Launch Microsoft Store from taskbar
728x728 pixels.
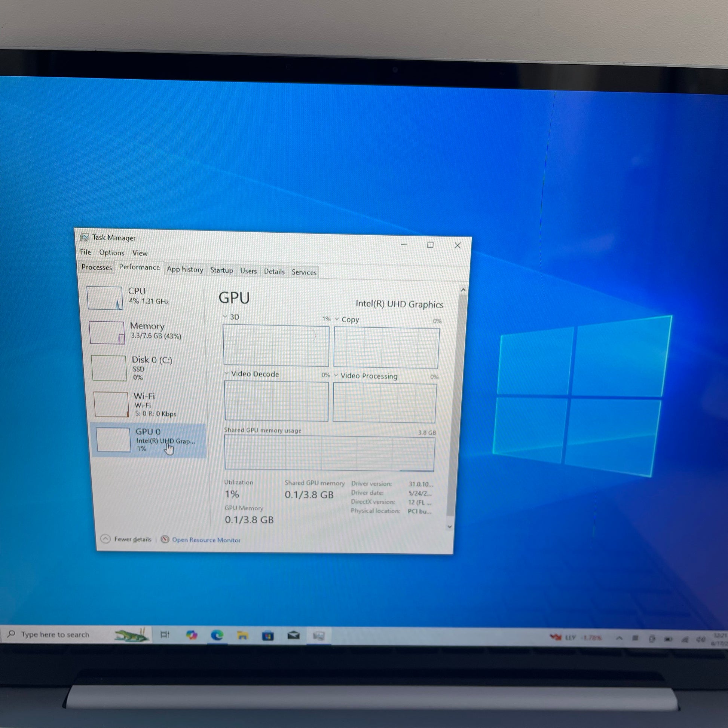268,636
